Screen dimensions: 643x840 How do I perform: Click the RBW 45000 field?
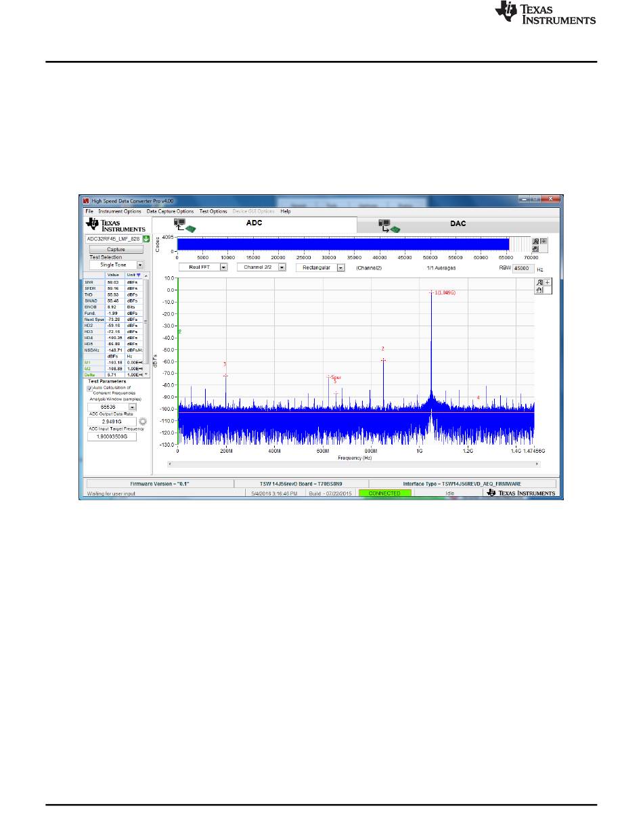coord(523,268)
